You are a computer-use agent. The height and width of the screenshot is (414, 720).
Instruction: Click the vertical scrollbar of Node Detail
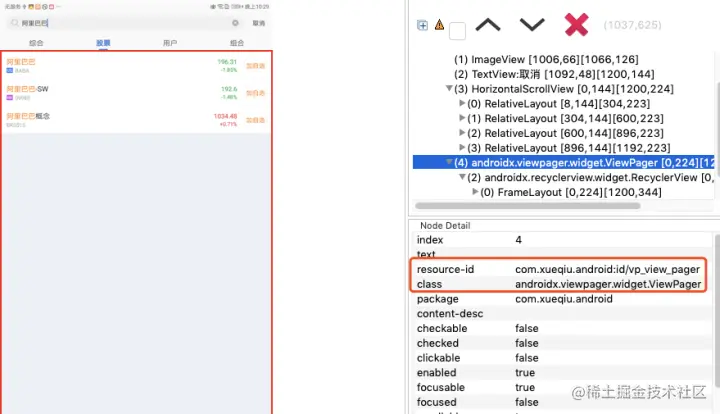click(x=717, y=310)
